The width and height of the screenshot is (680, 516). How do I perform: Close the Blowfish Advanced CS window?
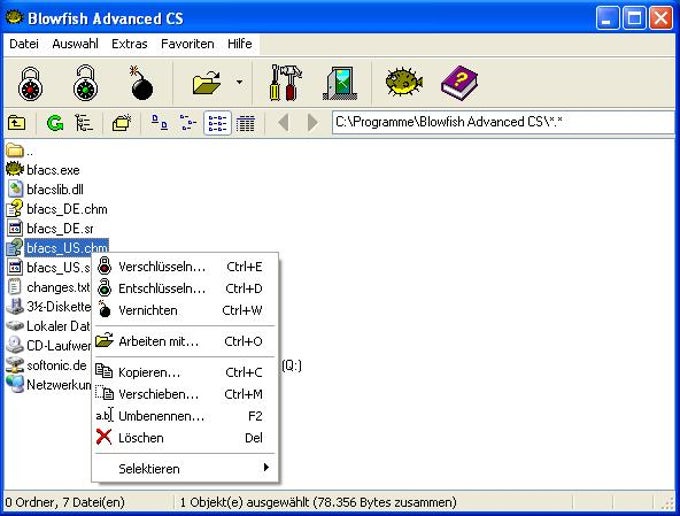tap(661, 18)
